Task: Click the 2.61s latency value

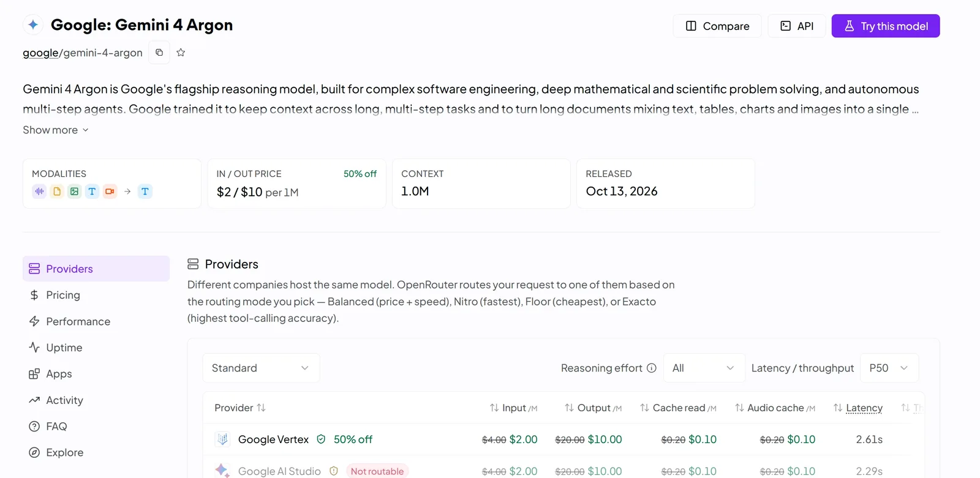Action: 869,439
